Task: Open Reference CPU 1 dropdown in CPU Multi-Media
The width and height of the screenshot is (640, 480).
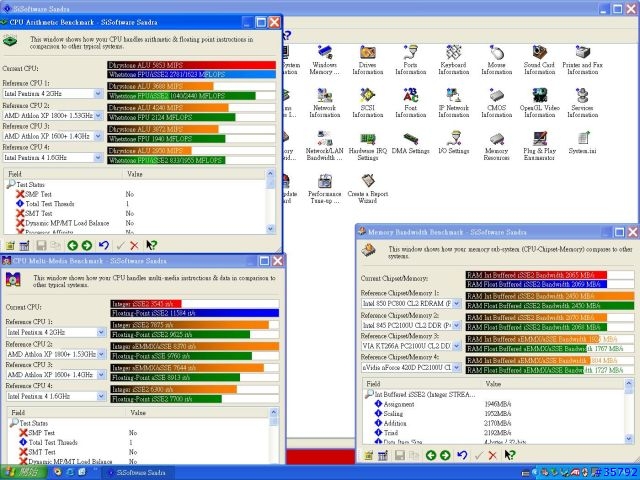Action: pyautogui.click(x=101, y=332)
